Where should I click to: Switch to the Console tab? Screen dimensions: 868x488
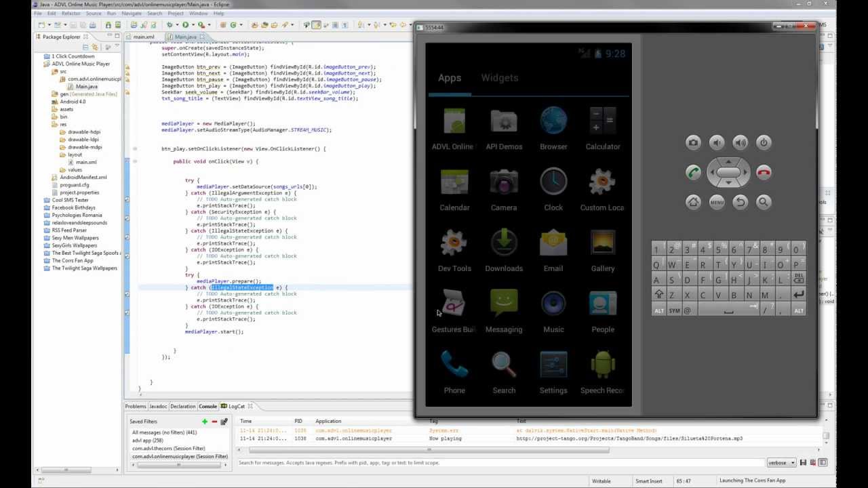click(208, 407)
